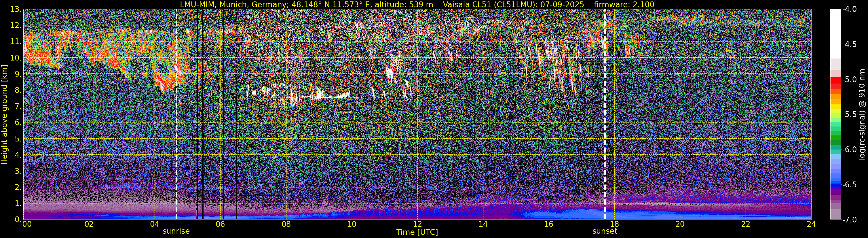
Task: Click the "-6.0" colorbar tick label
Action: click(850, 150)
